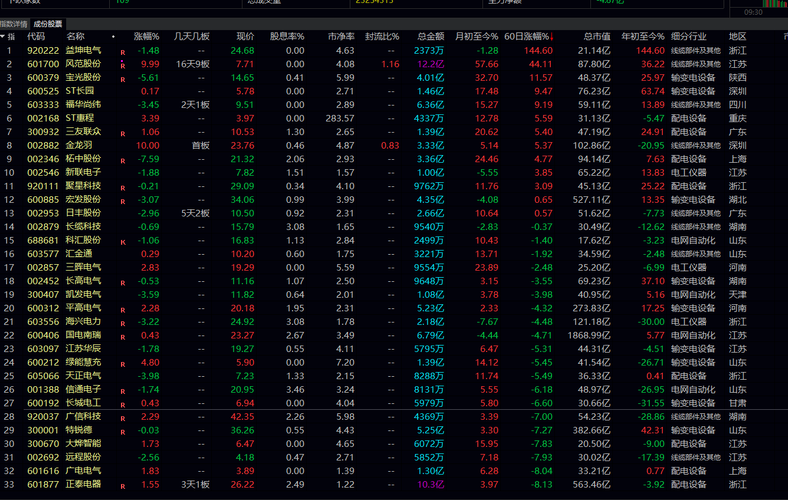
Task: Select stock name 新联电子
Action: [83, 172]
